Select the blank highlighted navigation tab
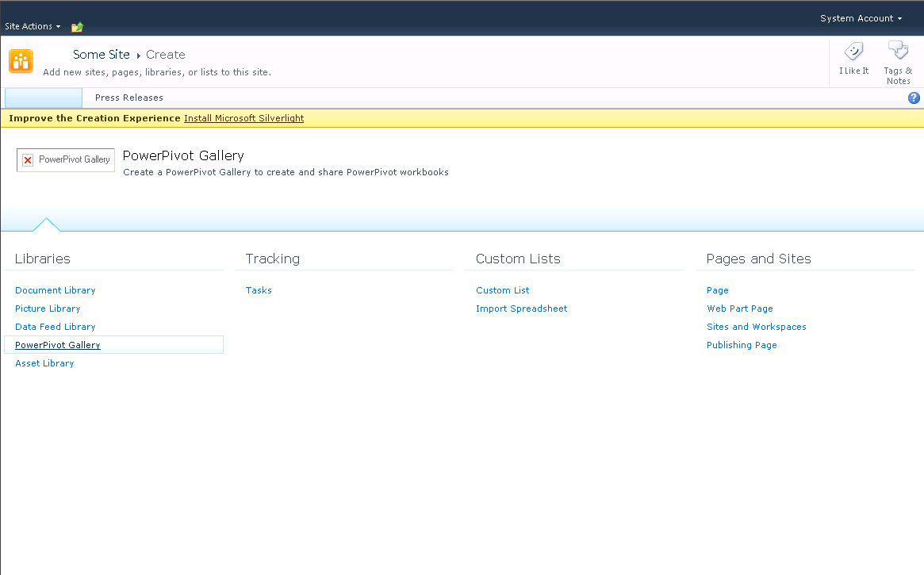924x575 pixels. click(x=44, y=98)
